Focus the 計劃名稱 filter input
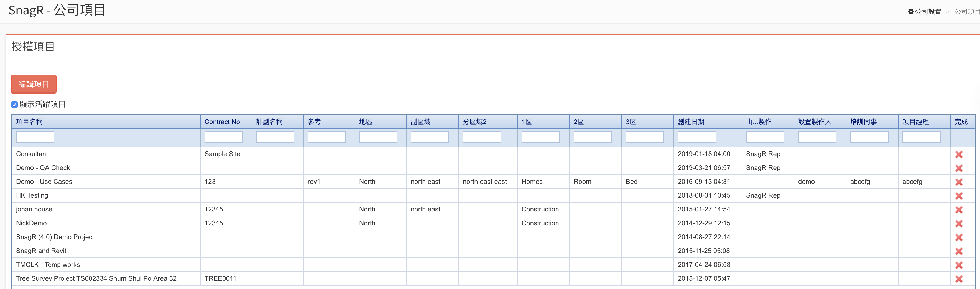This screenshot has width=980, height=289. (x=275, y=137)
